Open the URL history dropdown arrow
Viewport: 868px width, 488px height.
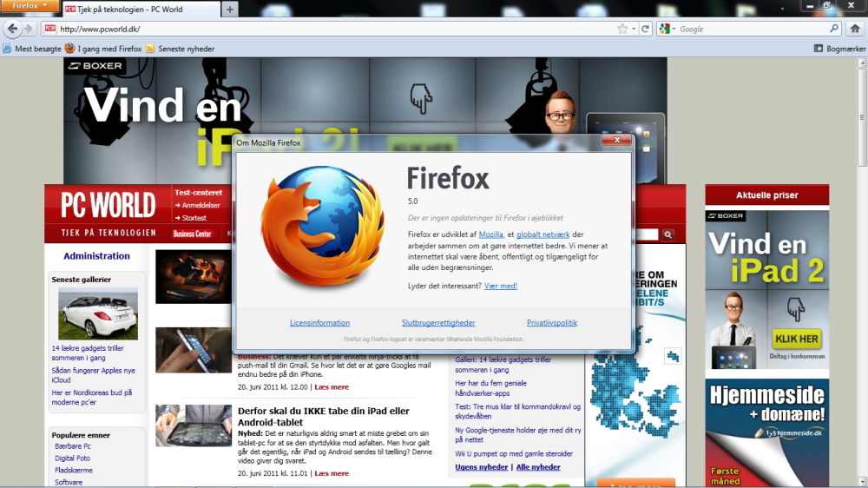(x=634, y=29)
